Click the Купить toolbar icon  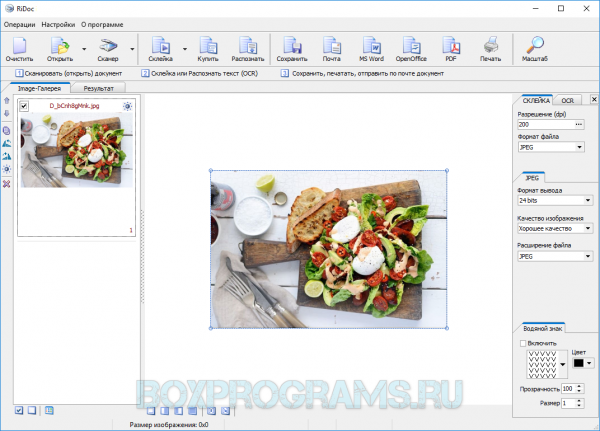pyautogui.click(x=208, y=46)
